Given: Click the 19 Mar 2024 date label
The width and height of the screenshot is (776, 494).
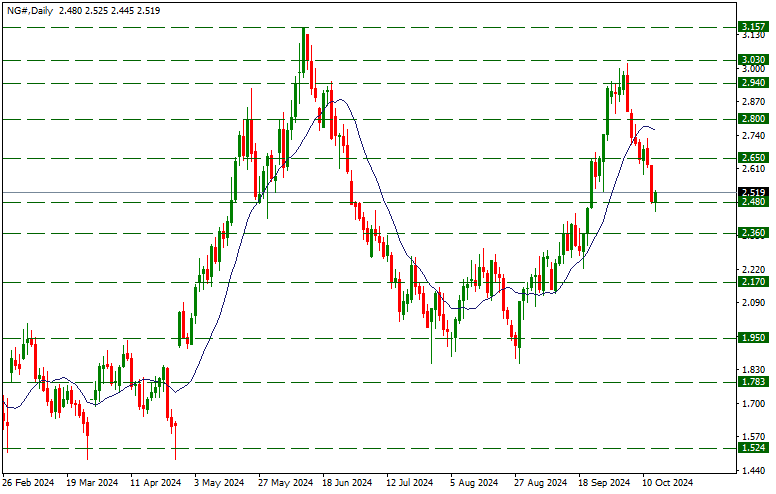Looking at the screenshot, I should tap(92, 482).
